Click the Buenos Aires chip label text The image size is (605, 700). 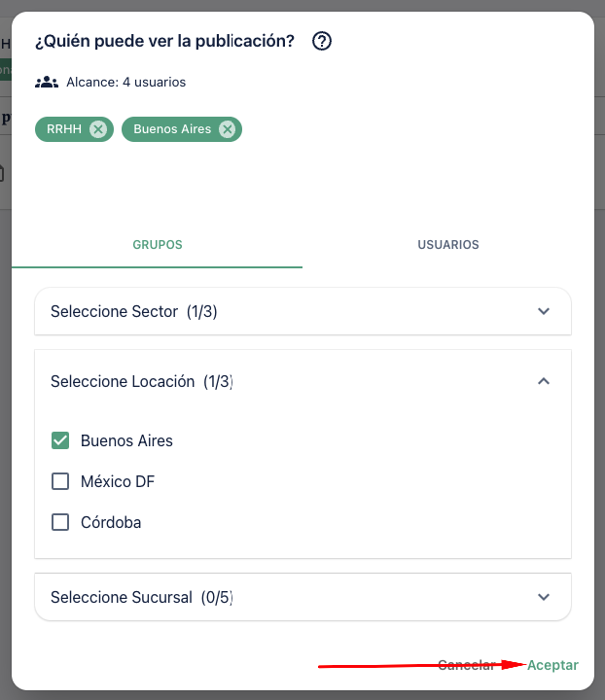pos(172,129)
